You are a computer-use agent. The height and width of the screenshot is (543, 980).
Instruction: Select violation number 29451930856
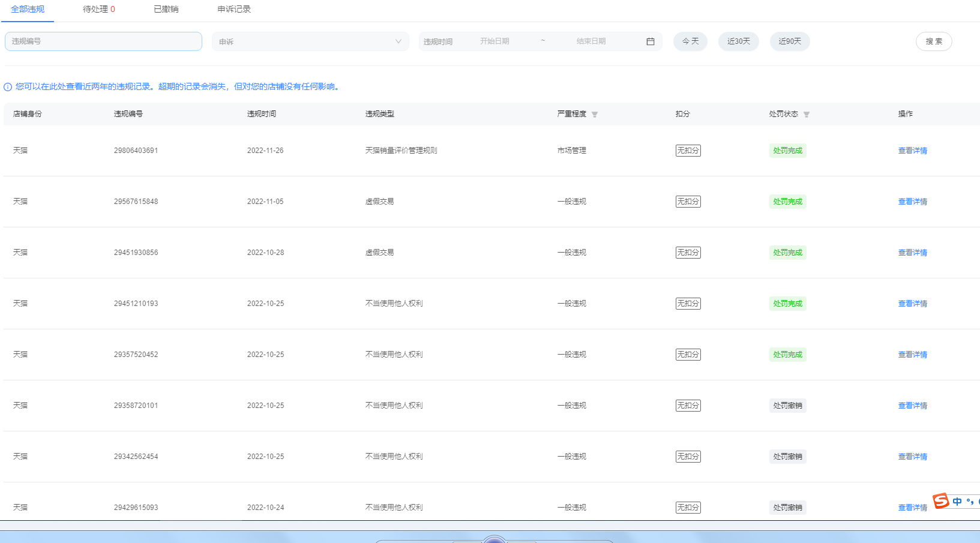(136, 253)
